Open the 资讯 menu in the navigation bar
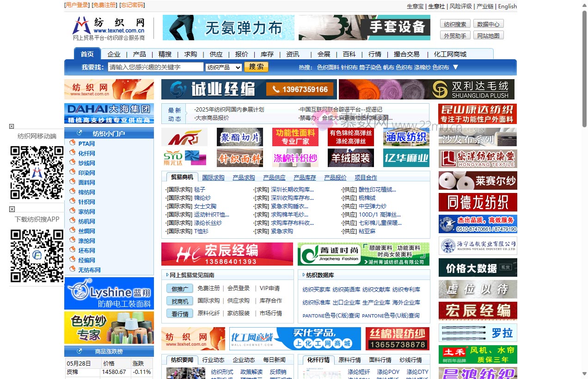 click(x=293, y=54)
